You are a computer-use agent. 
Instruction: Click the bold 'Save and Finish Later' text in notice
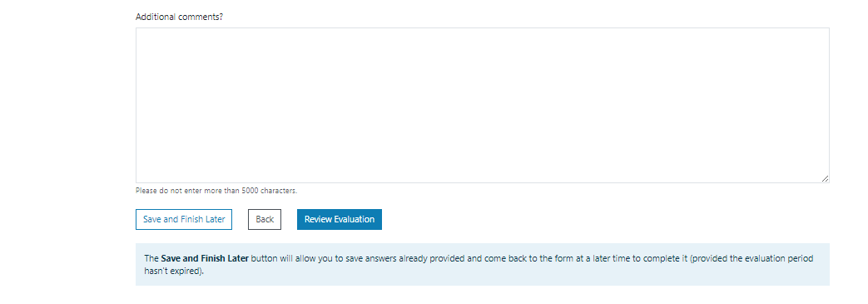205,258
